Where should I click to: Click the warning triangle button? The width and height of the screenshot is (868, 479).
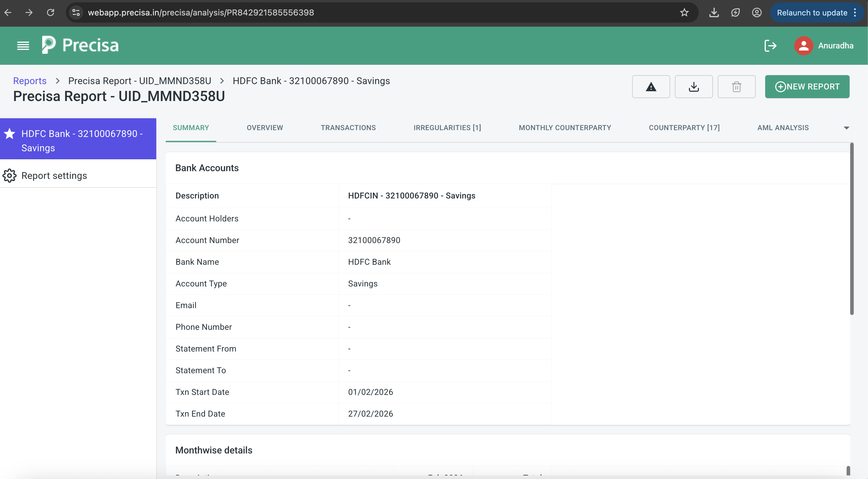pyautogui.click(x=651, y=87)
